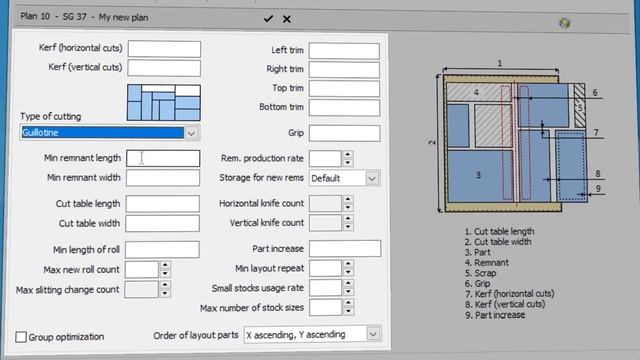
Task: Open the Type of cutting dropdown
Action: click(x=191, y=133)
